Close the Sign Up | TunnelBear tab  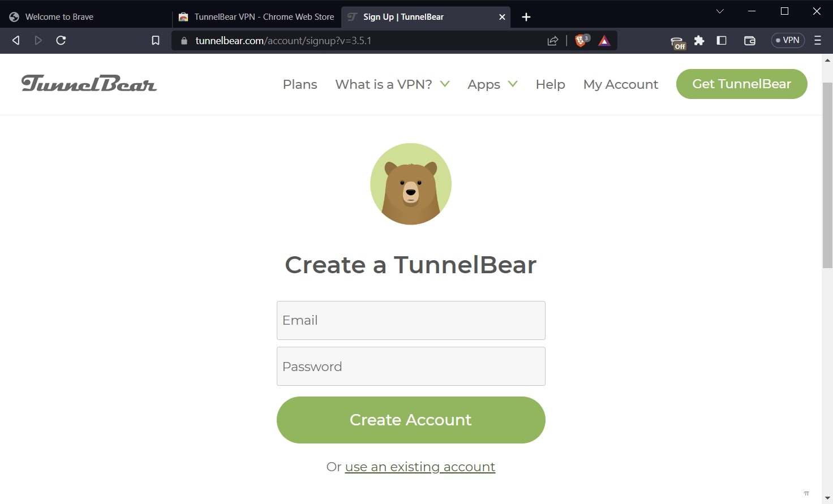(502, 17)
